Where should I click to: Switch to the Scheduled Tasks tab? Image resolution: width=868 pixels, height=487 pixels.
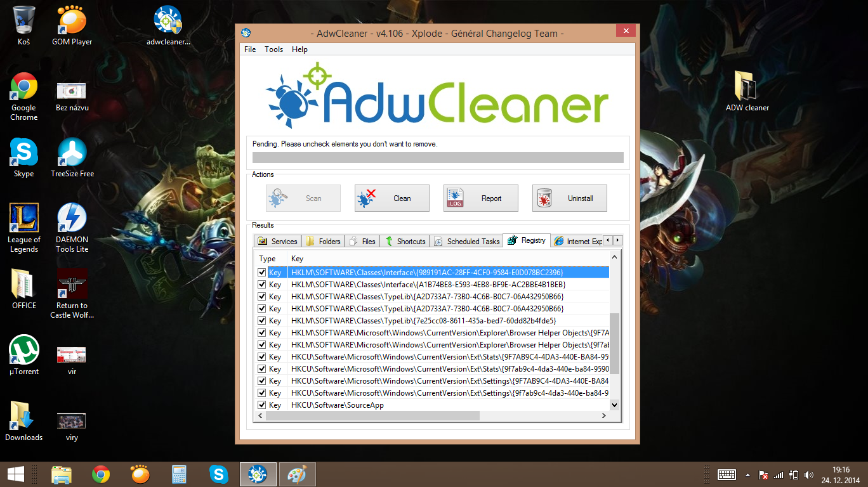point(467,241)
